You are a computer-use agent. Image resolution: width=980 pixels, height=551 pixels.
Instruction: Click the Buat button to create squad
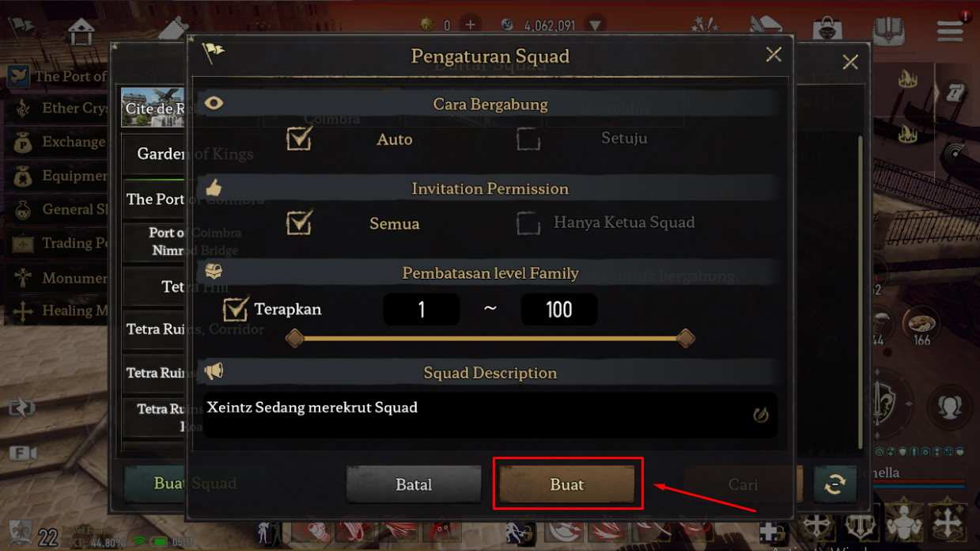click(x=567, y=484)
